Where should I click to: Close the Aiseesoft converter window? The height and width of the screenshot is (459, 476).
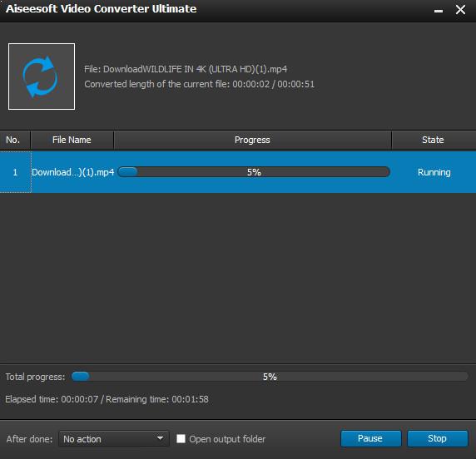pyautogui.click(x=460, y=10)
